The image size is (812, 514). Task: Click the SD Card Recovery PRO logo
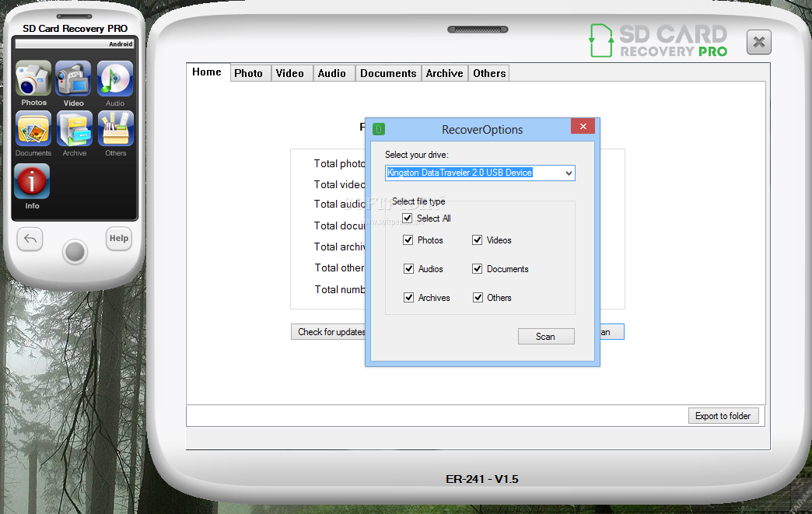point(658,40)
